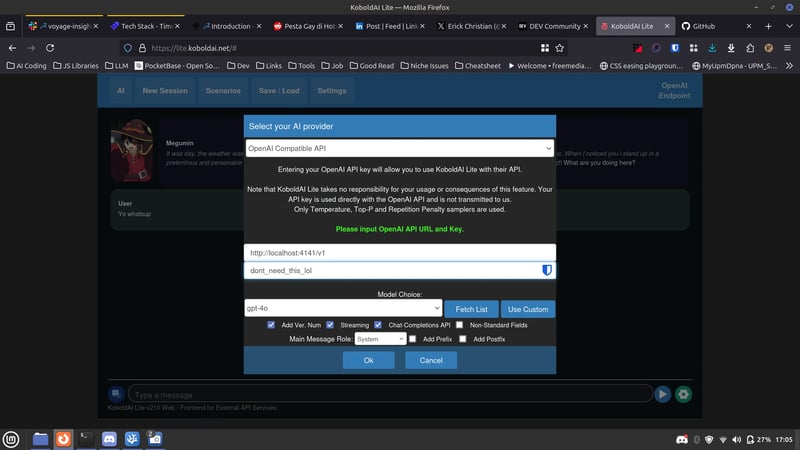The image size is (800, 450).
Task: Click the Type a message box
Action: tap(390, 394)
